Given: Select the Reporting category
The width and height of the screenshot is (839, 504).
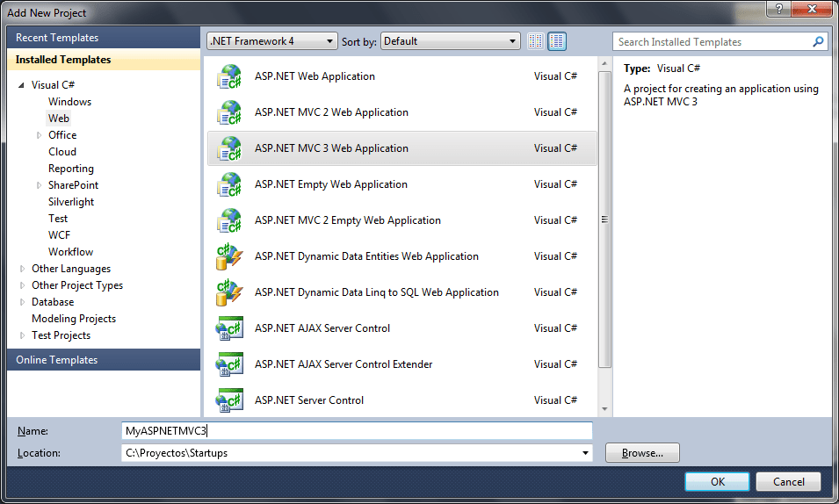Looking at the screenshot, I should click(70, 169).
